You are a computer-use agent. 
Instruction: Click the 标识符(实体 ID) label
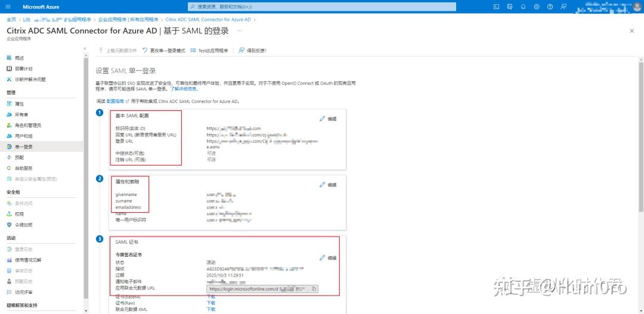[131, 129]
